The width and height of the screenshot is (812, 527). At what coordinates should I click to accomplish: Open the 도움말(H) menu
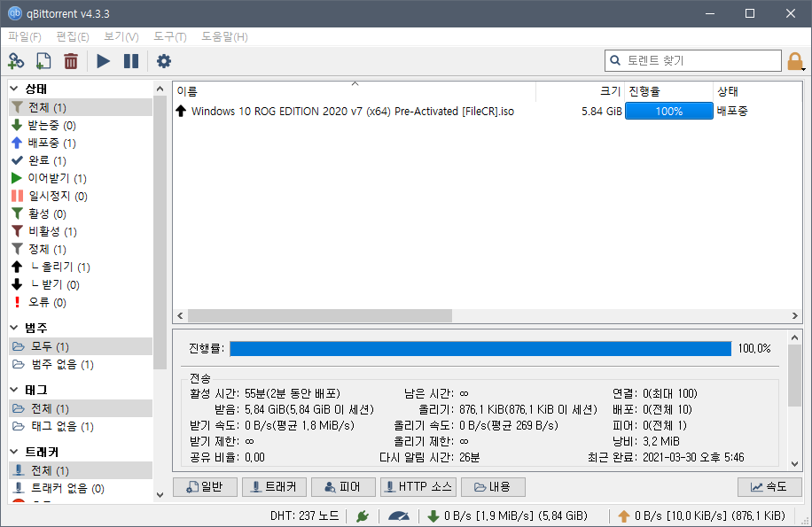coord(224,36)
